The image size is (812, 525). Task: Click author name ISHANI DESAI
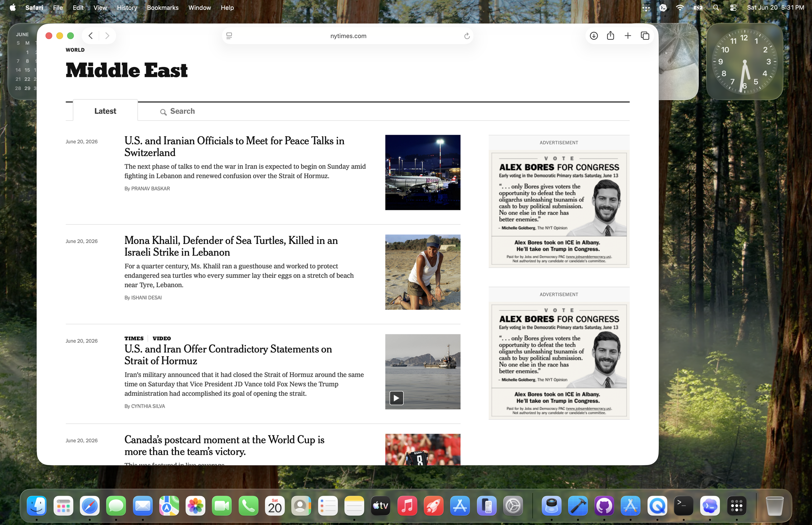click(x=146, y=298)
